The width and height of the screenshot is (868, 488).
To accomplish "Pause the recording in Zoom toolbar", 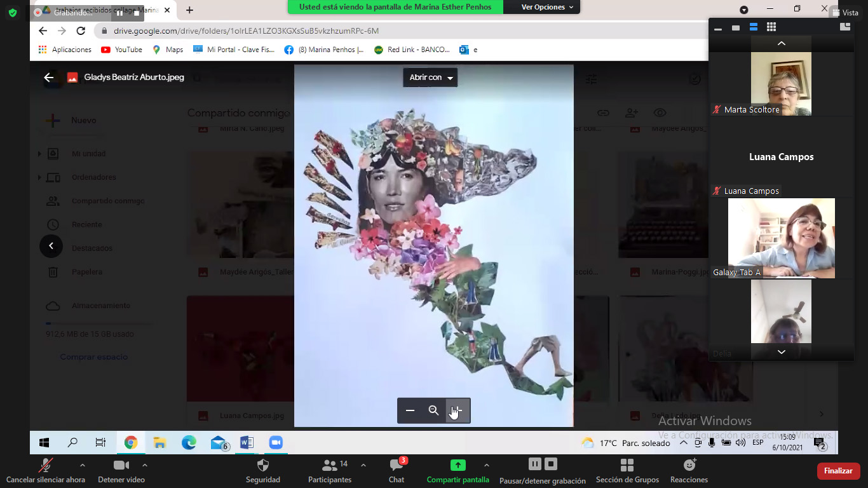I will (x=535, y=464).
